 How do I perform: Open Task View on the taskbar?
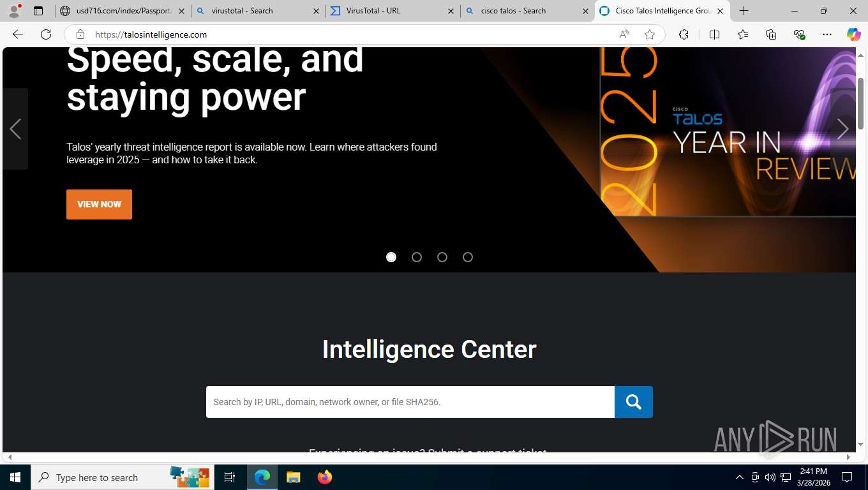tap(230, 477)
